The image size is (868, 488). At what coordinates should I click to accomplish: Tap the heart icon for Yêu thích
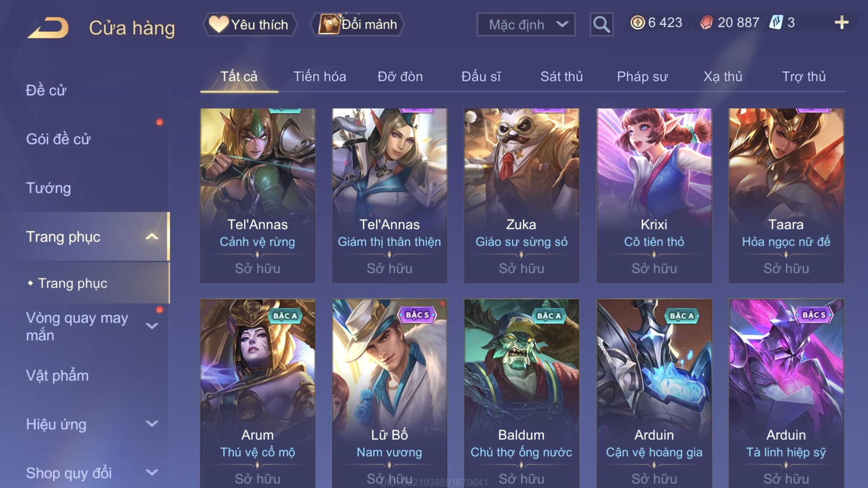tap(218, 24)
